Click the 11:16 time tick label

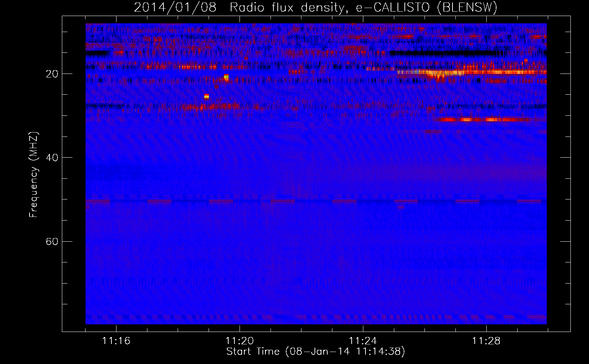click(x=116, y=341)
